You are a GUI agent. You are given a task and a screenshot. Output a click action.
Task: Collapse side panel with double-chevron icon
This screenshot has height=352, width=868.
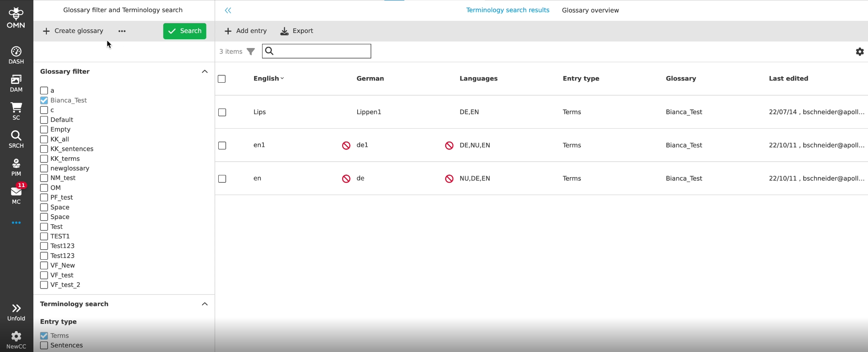point(228,10)
